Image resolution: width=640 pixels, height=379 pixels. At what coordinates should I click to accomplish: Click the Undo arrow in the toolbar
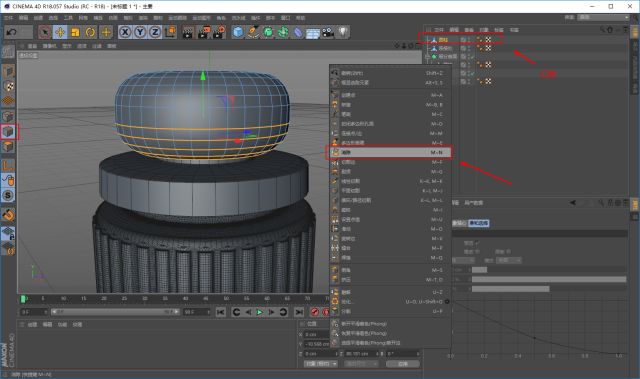pyautogui.click(x=12, y=32)
